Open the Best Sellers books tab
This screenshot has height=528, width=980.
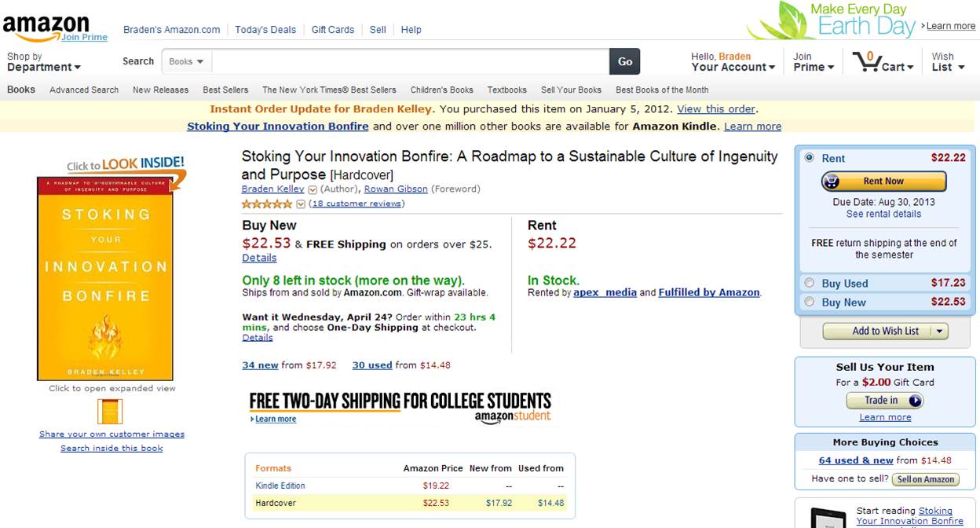225,90
